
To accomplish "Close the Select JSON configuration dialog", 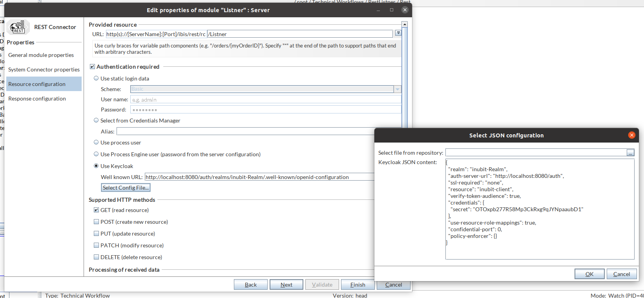I will point(631,135).
